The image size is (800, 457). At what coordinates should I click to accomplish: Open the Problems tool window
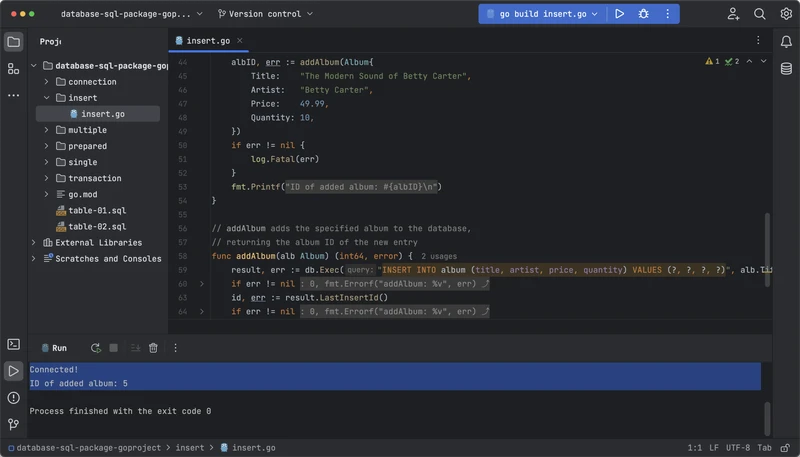click(x=14, y=397)
